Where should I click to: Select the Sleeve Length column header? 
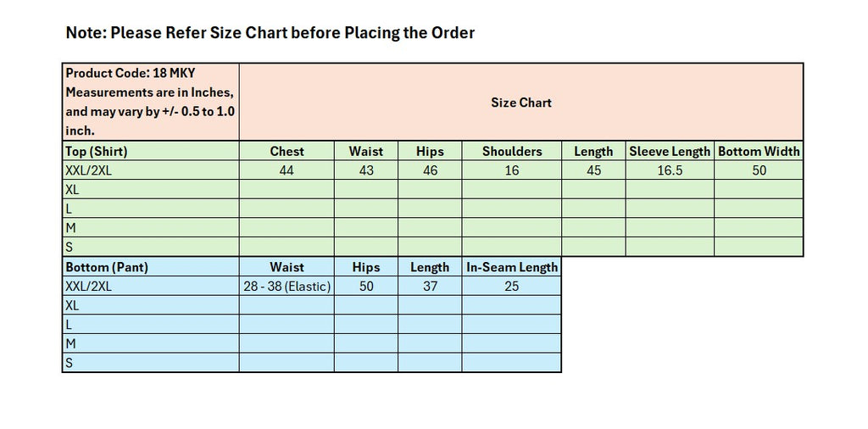[x=670, y=151]
